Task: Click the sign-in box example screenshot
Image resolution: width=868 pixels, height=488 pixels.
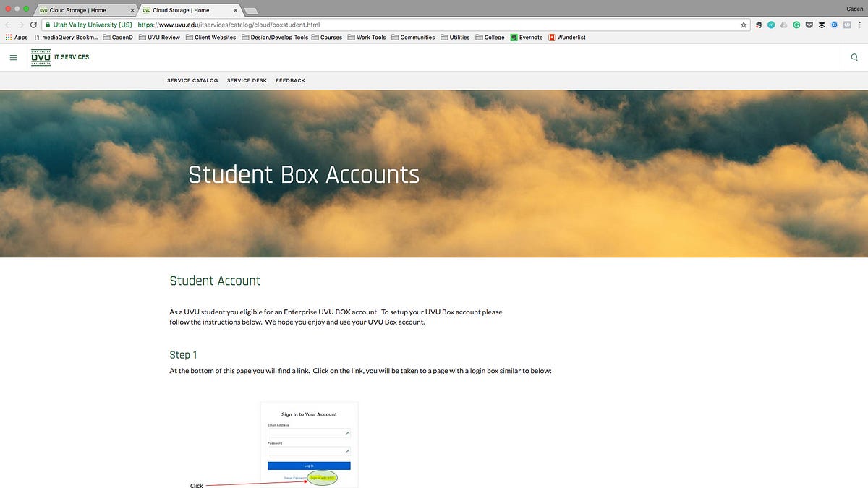Action: (x=309, y=445)
